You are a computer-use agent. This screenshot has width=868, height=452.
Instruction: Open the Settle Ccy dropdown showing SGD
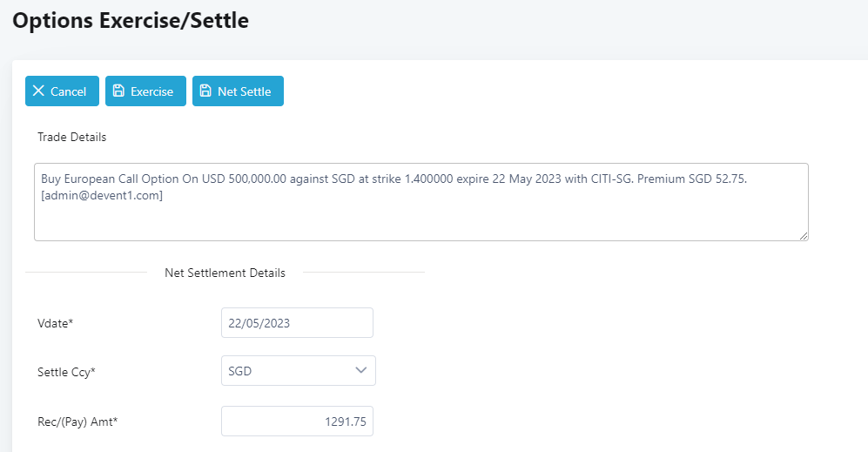pyautogui.click(x=287, y=371)
